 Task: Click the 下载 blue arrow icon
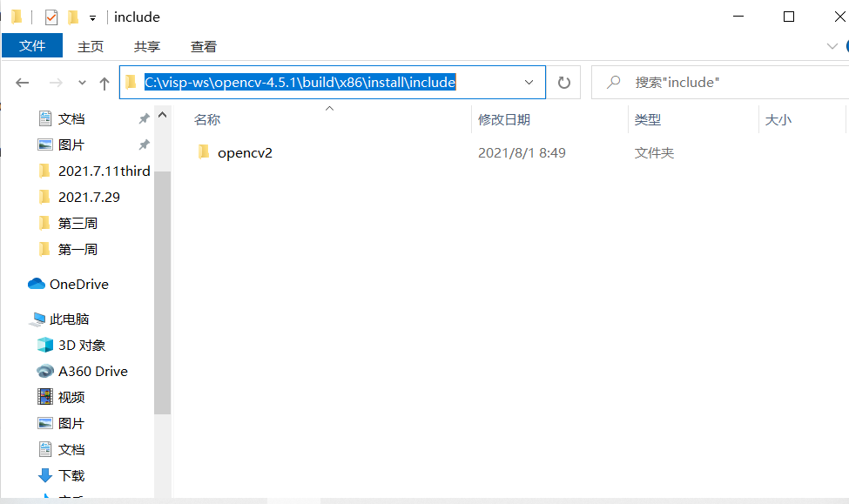45,476
